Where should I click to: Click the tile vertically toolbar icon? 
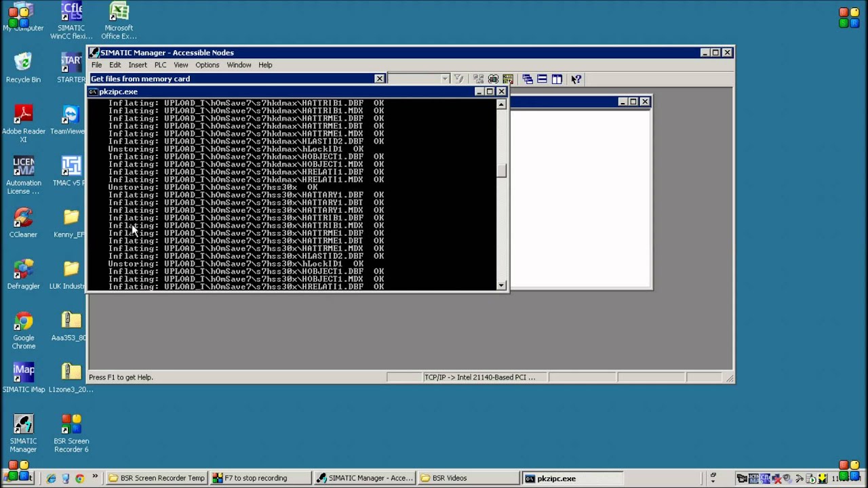pyautogui.click(x=557, y=79)
